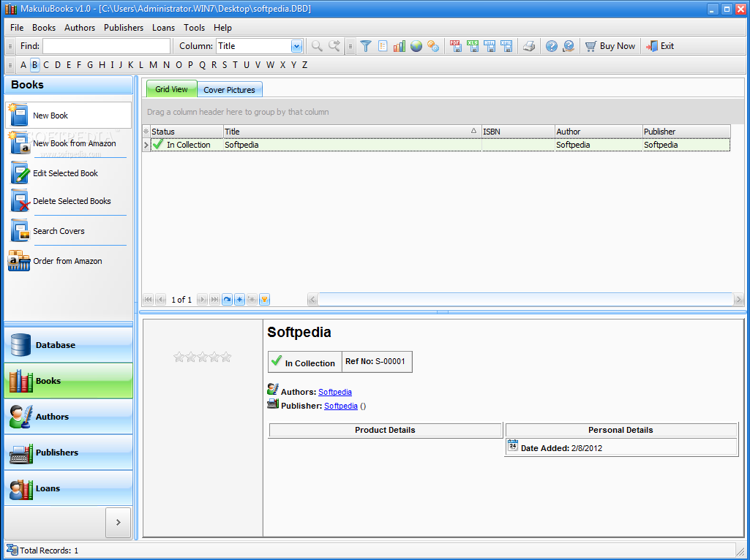Select the Grid View tab
The width and height of the screenshot is (750, 560).
(x=171, y=89)
